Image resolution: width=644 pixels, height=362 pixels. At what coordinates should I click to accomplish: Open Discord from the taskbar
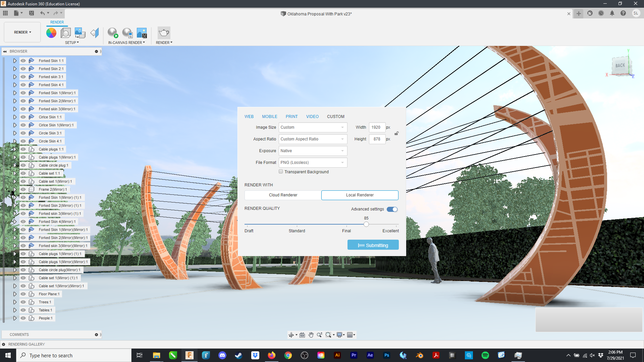pos(222,355)
